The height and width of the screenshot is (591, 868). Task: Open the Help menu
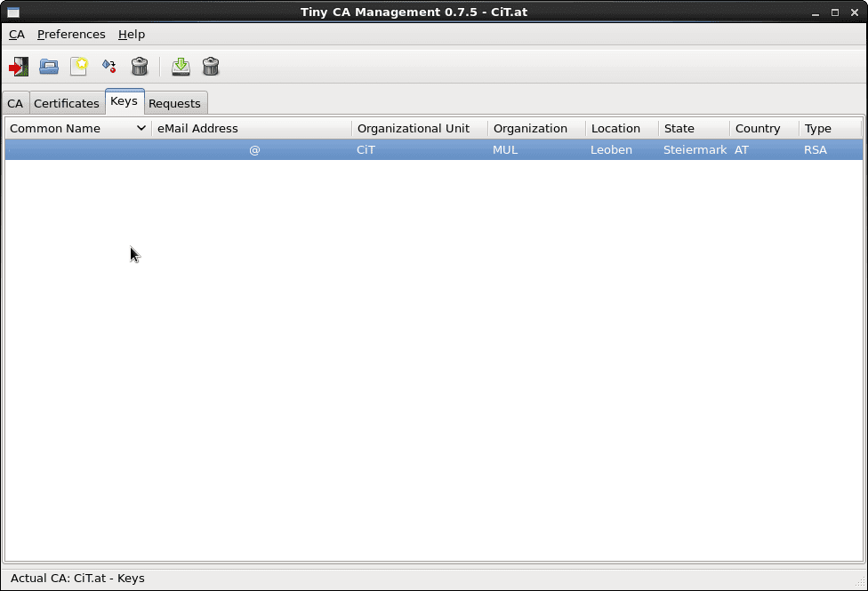point(132,34)
